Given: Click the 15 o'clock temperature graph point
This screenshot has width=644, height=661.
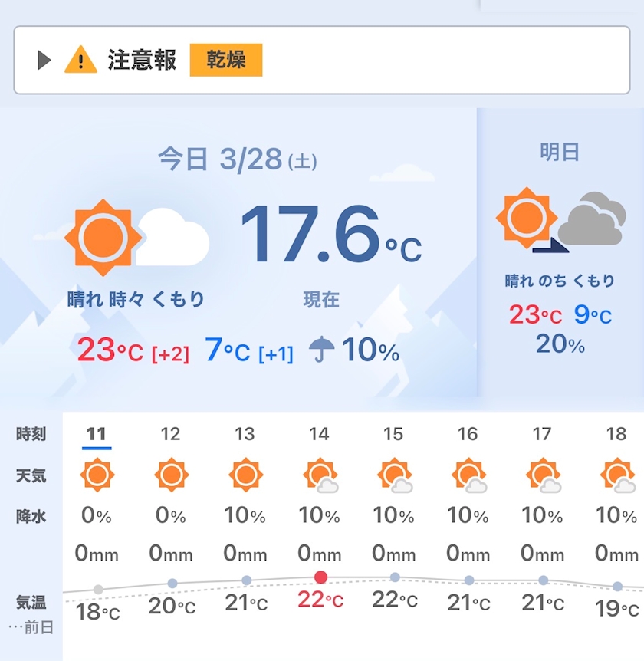Looking at the screenshot, I should point(394,577).
